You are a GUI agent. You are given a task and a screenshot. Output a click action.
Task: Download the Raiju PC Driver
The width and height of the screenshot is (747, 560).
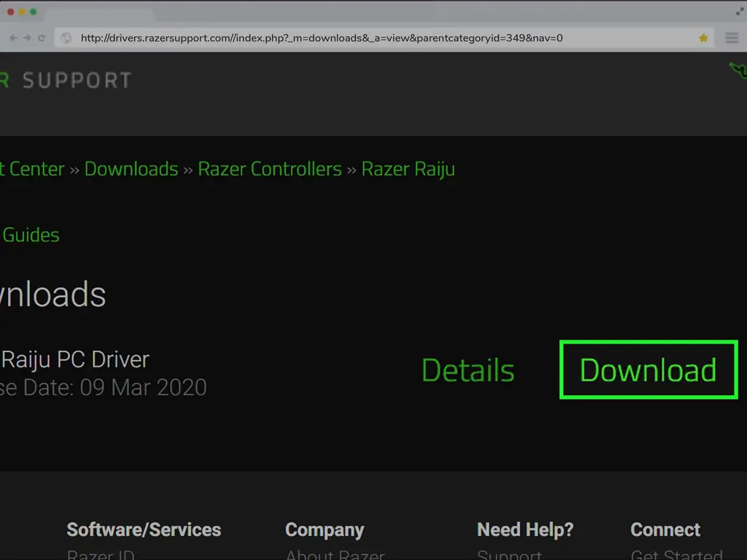649,370
